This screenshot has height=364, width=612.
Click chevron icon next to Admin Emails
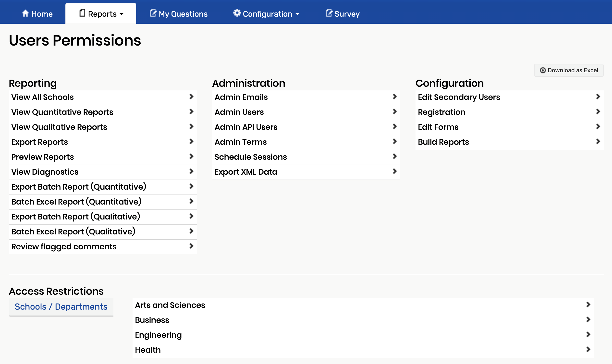(394, 97)
